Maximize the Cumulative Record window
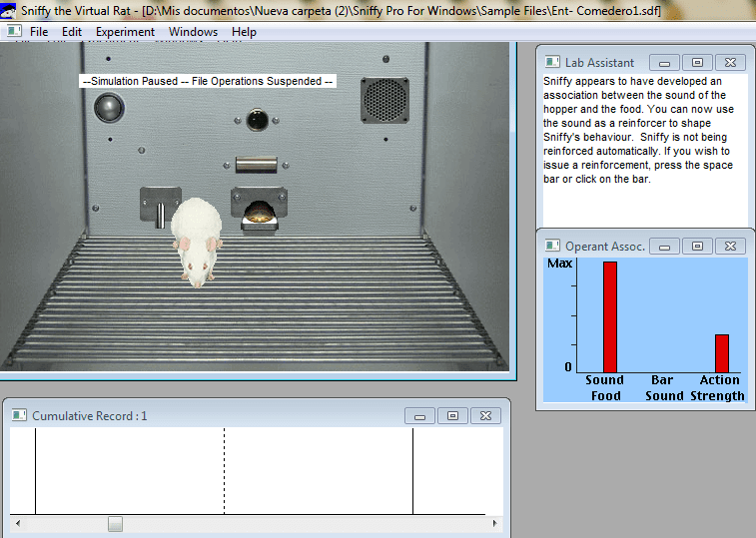The width and height of the screenshot is (756, 538). tap(452, 416)
